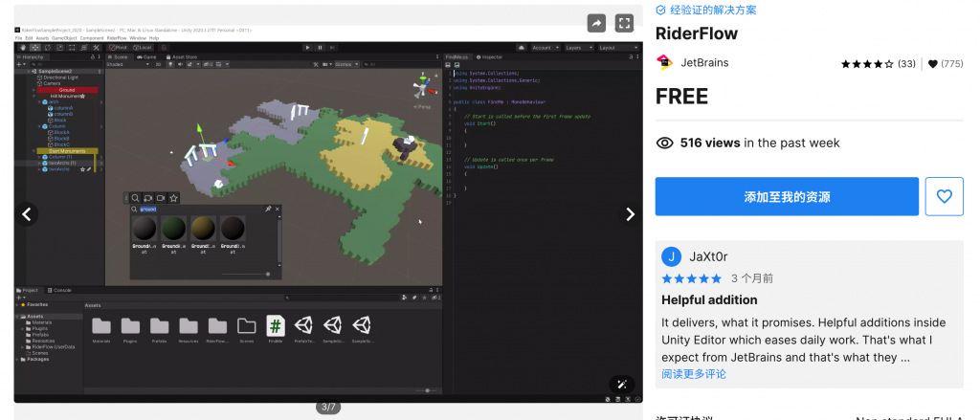980x420 pixels.
Task: Adjust the Project panel icon size slider
Action: [427, 390]
